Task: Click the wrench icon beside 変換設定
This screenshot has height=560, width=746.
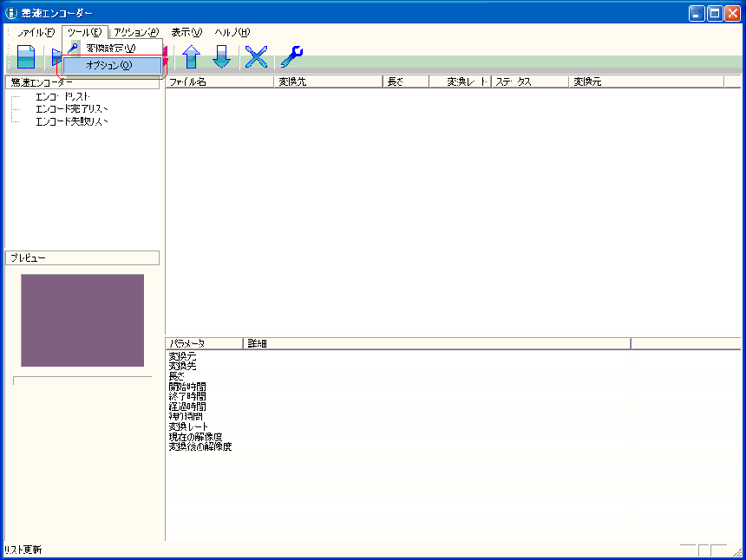Action: coord(73,48)
